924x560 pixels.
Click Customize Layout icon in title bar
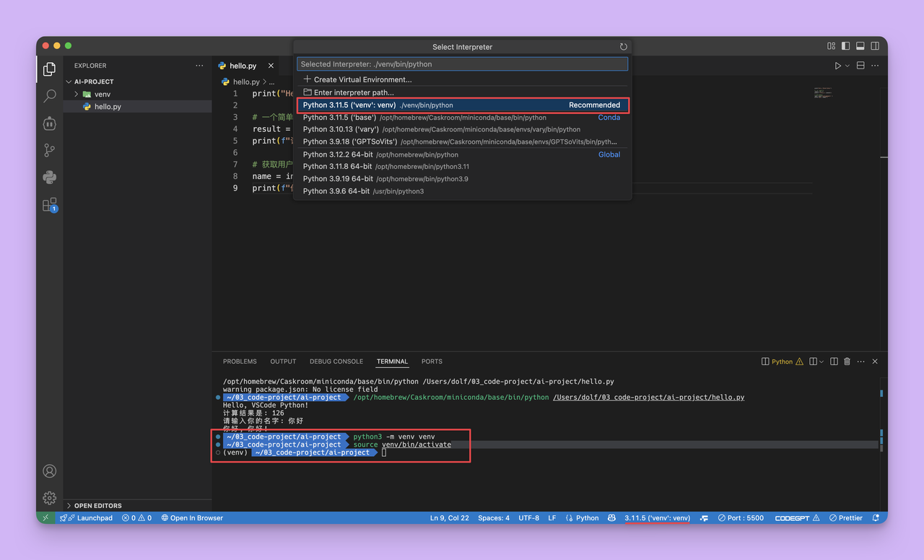click(831, 46)
